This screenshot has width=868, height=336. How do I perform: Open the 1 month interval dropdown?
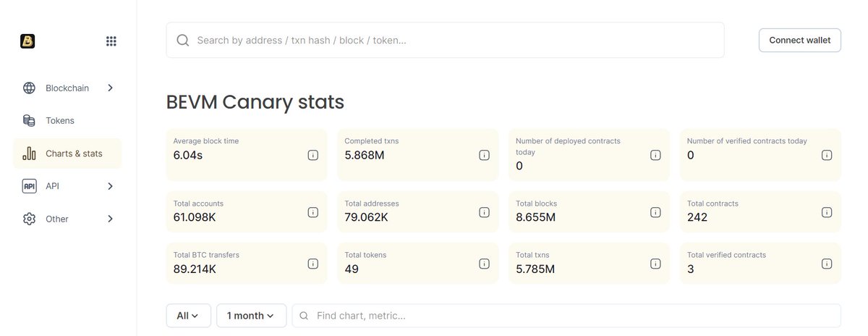point(251,316)
